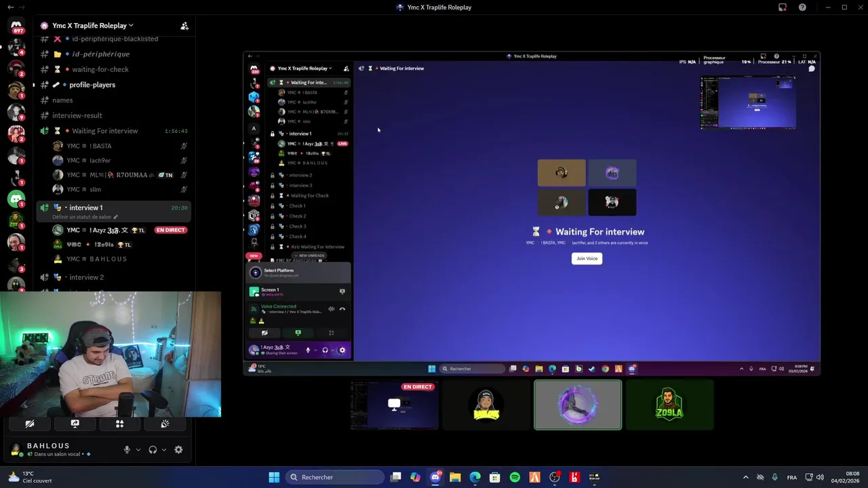
Task: Open user settings gear icon
Action: (178, 450)
